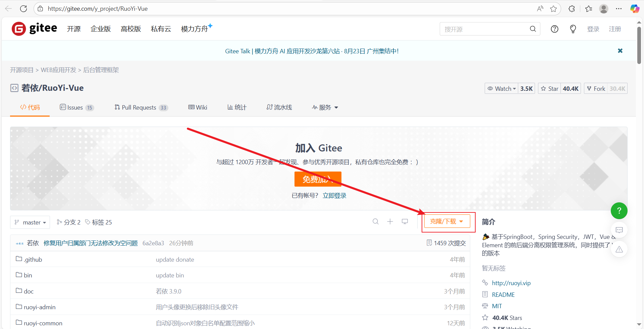
Task: Click 开源 in top navigation
Action: (x=74, y=29)
